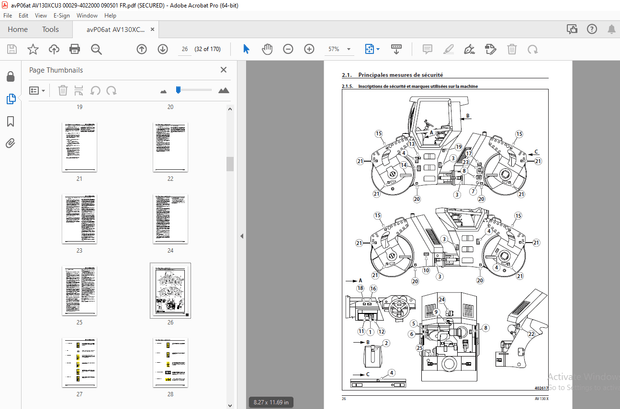The width and height of the screenshot is (620, 409).
Task: Add a sticky note comment
Action: [x=427, y=49]
